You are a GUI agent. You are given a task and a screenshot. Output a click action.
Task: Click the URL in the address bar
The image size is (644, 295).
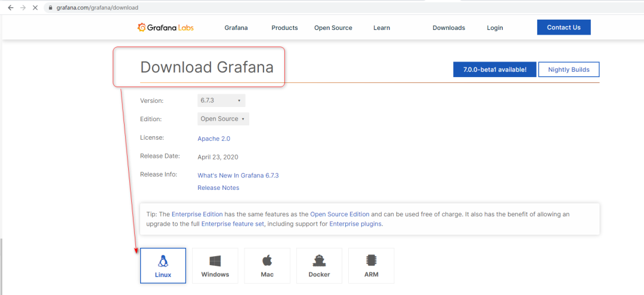click(97, 7)
